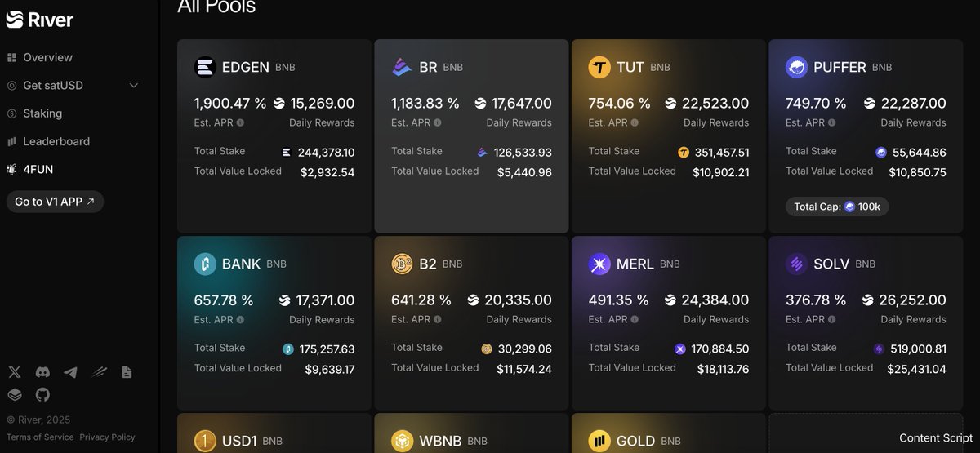The image size is (980, 453).
Task: Open the Leaderboard page
Action: tap(48, 141)
